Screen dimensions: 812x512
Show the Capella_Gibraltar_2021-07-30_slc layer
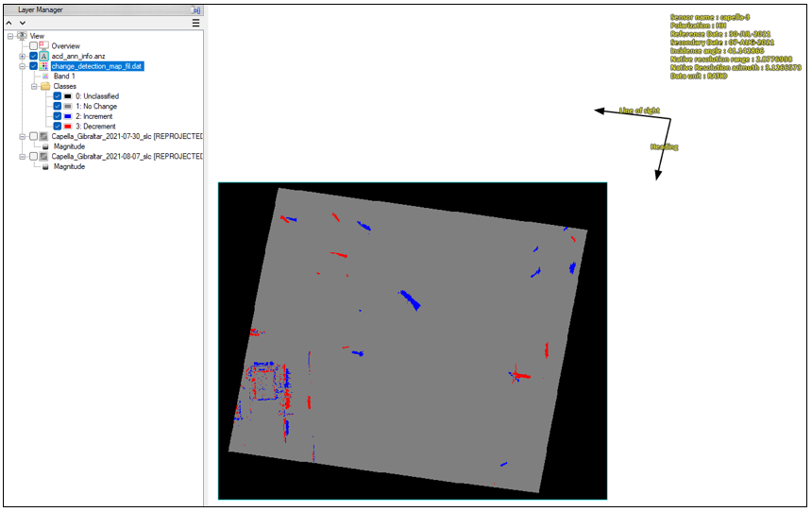click(x=34, y=136)
